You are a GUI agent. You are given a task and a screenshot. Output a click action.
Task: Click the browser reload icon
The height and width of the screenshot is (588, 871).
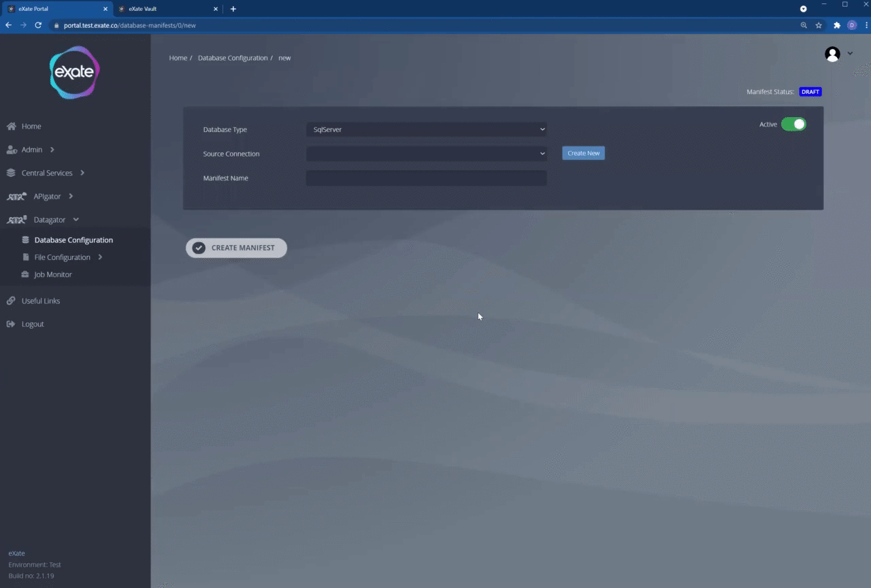click(38, 25)
